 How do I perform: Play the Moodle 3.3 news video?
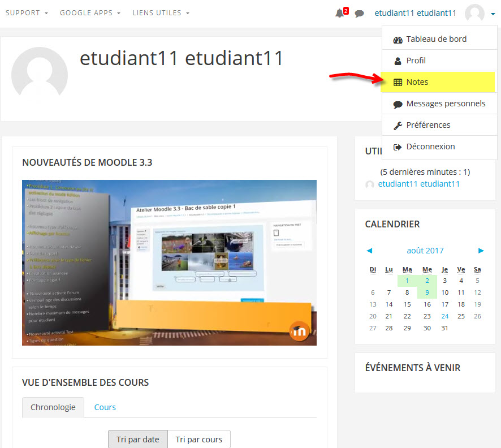pos(169,262)
